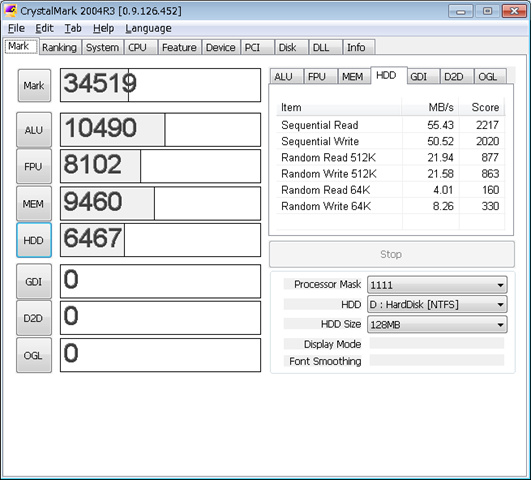Start the OGL benchmark button
Screen dimensions: 531x480
34,355
